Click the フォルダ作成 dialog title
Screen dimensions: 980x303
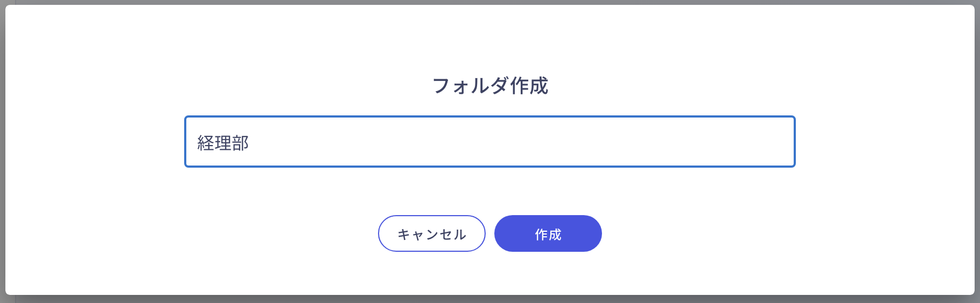pos(490,86)
